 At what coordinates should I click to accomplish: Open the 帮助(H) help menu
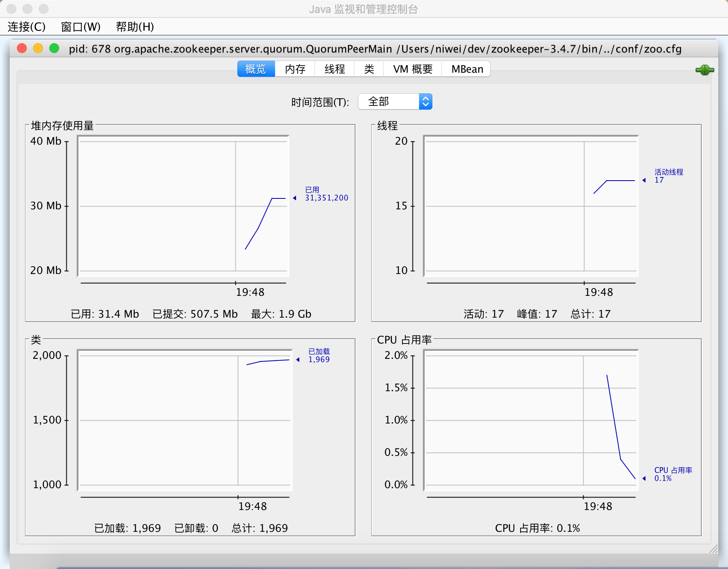[135, 27]
